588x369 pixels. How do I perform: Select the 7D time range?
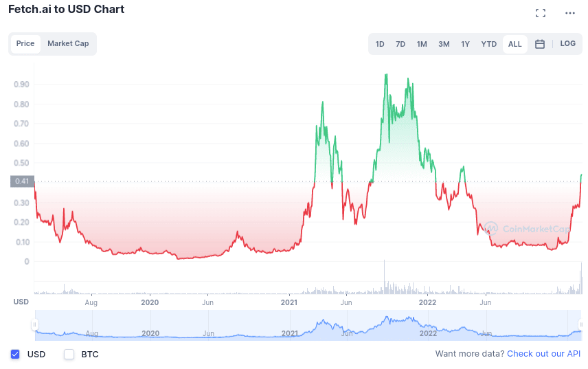pos(400,44)
